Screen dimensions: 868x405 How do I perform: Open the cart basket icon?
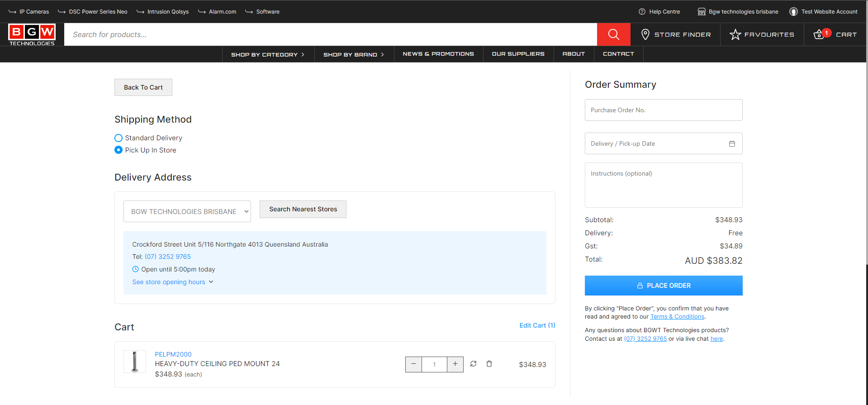coord(819,34)
